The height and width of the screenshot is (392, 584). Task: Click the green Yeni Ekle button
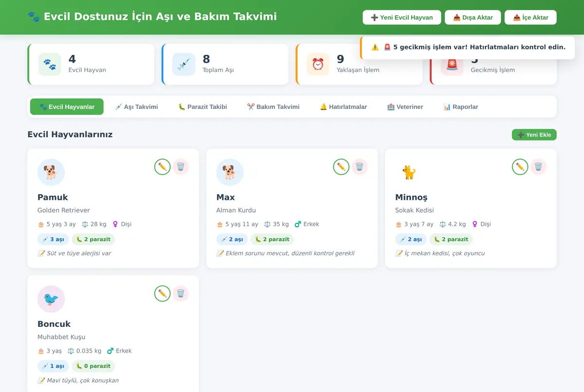click(534, 135)
